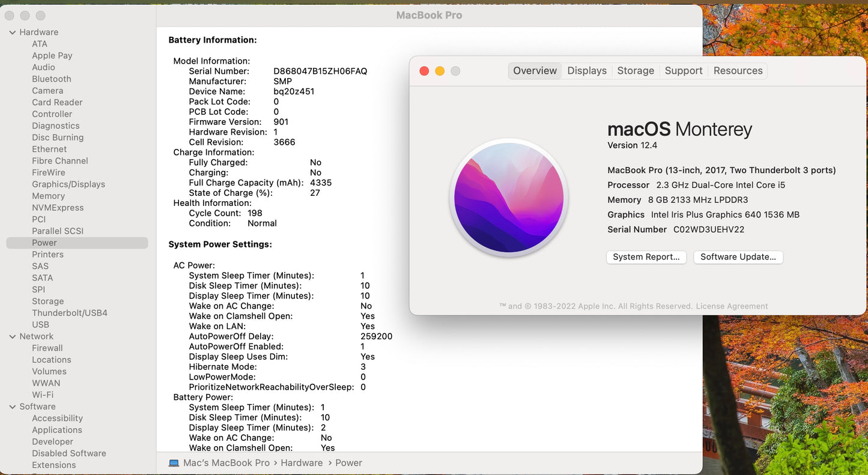Close the About This Mac window

[424, 71]
